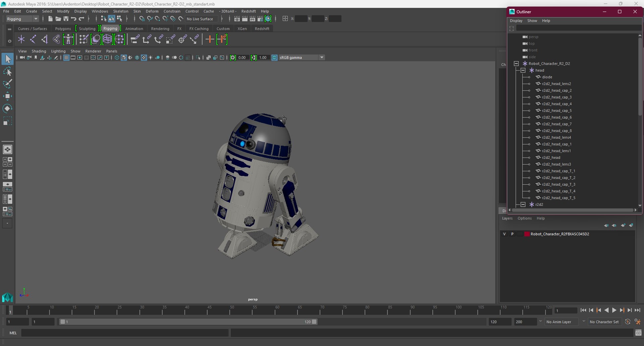Toggle viewport grid display icon
The width and height of the screenshot is (644, 346).
(x=66, y=58)
